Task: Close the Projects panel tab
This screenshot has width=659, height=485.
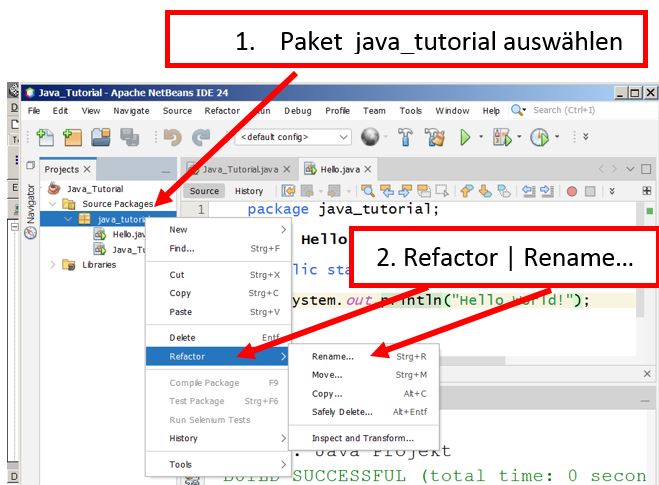Action: [x=87, y=169]
